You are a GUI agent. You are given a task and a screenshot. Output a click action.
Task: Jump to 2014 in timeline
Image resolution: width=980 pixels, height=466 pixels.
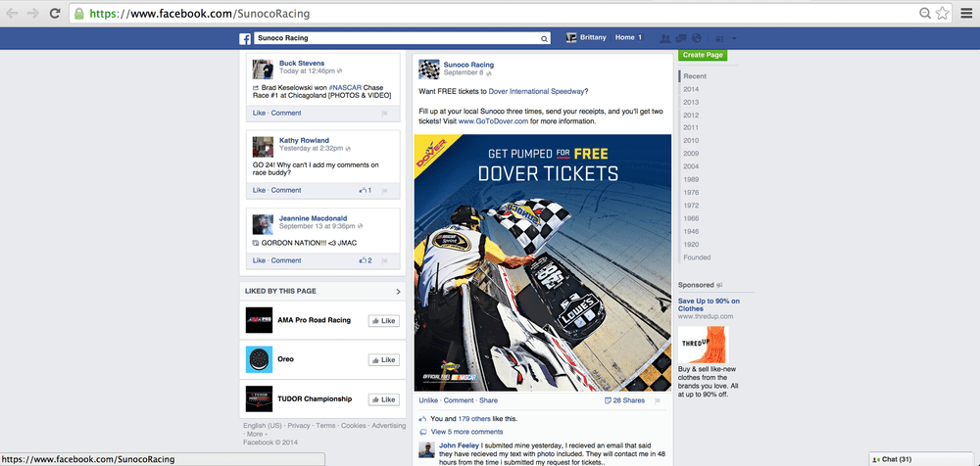point(691,89)
